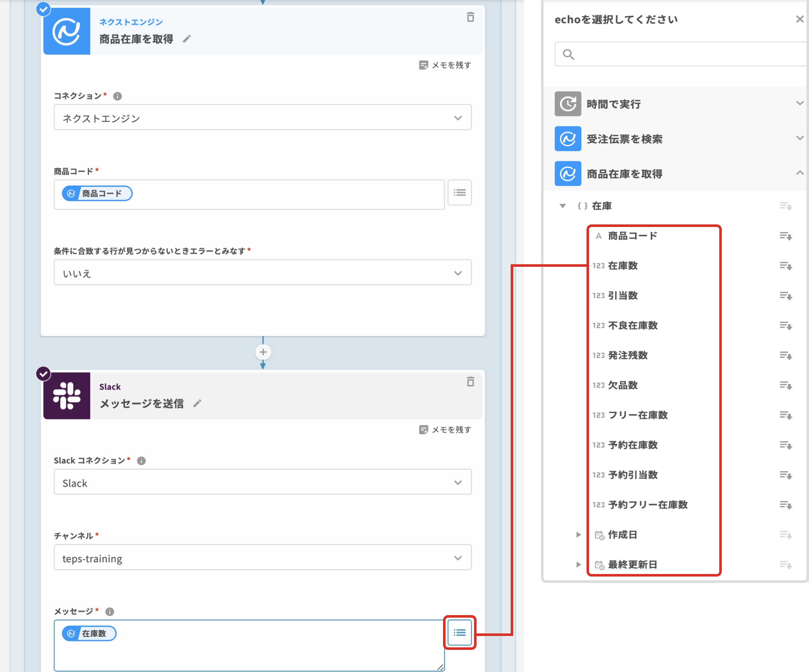The height and width of the screenshot is (672, 809).
Task: Click trash icon on Slack step
Action: point(470,382)
